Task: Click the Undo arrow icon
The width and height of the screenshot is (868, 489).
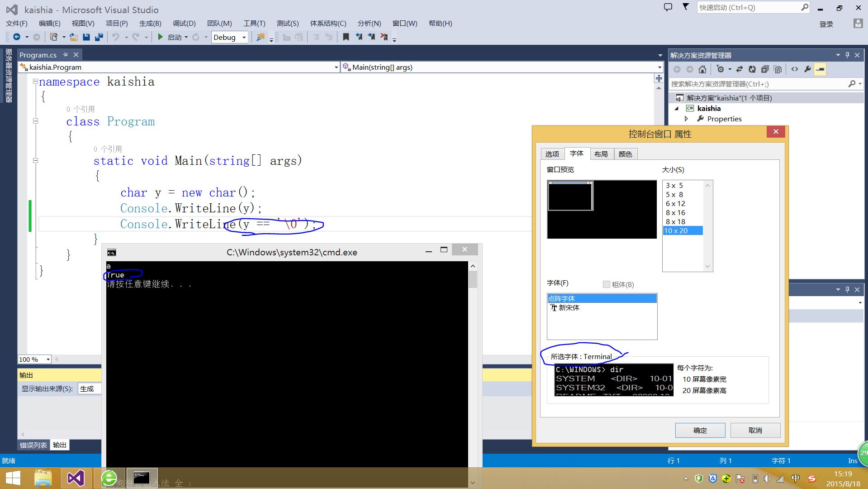Action: pyautogui.click(x=116, y=37)
